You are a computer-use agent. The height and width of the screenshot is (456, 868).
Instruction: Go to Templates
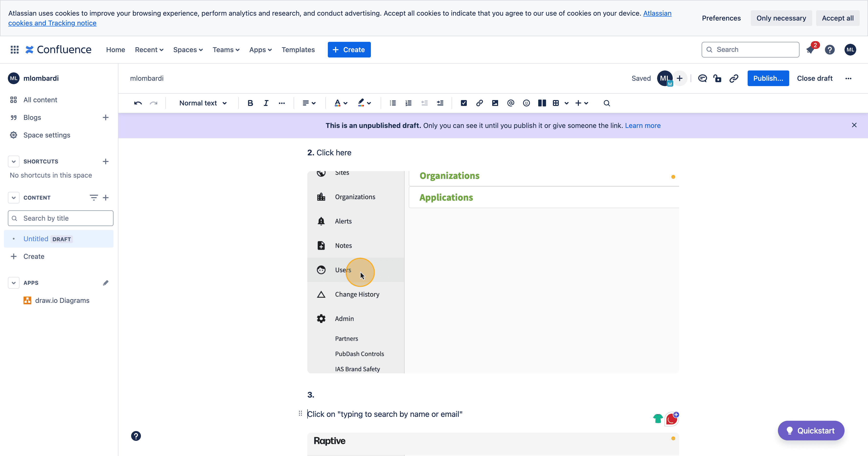coord(298,50)
